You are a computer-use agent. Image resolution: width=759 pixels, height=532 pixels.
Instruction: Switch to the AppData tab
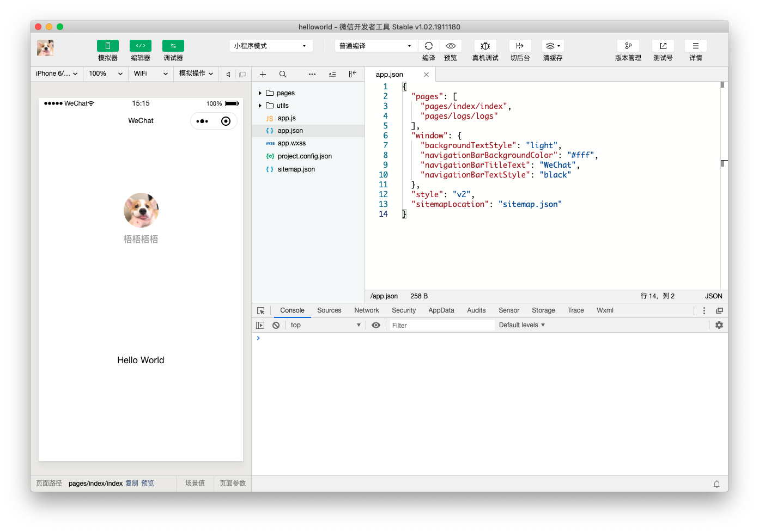coord(441,310)
